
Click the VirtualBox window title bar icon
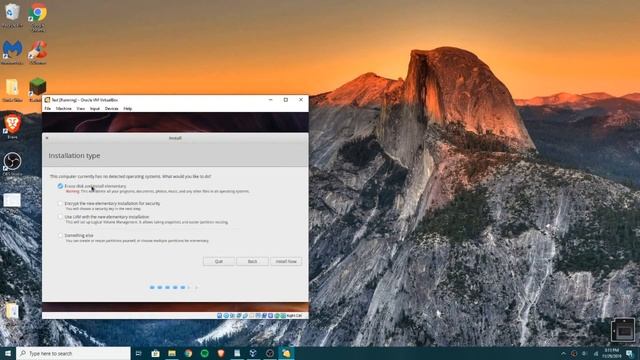click(47, 100)
